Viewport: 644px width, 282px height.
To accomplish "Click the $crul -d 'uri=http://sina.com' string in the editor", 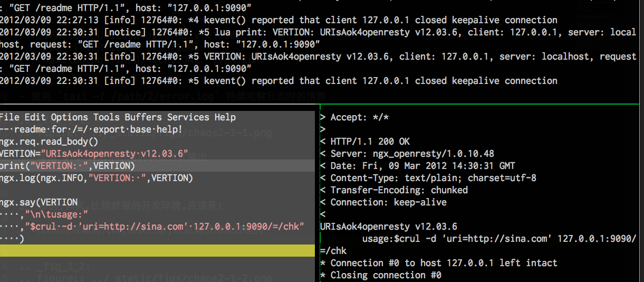I will (x=165, y=227).
